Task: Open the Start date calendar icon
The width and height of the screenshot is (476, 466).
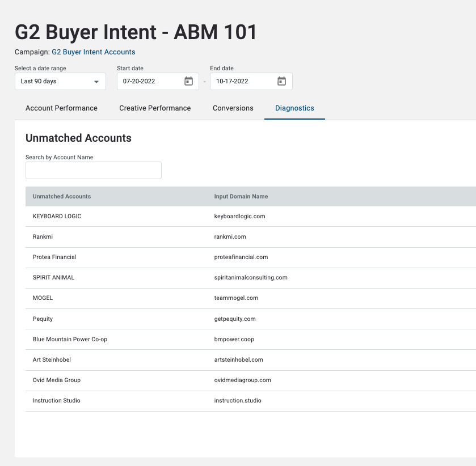Action: click(x=188, y=81)
